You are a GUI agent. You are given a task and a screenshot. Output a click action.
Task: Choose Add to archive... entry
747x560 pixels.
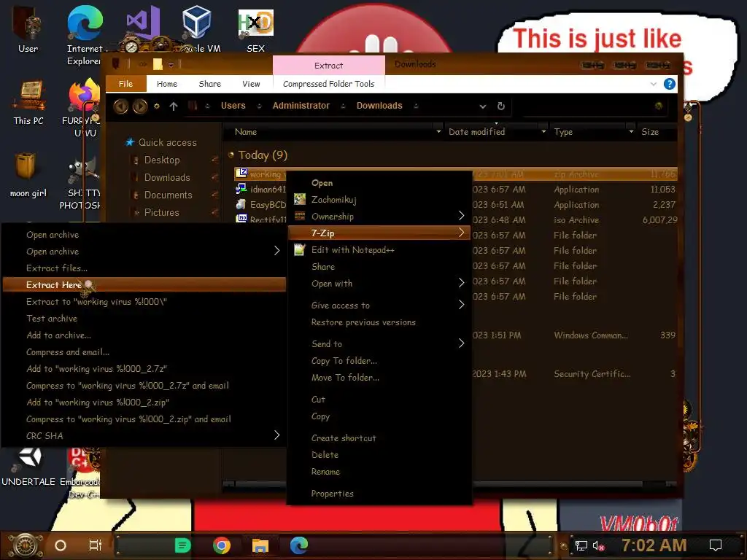144,335
